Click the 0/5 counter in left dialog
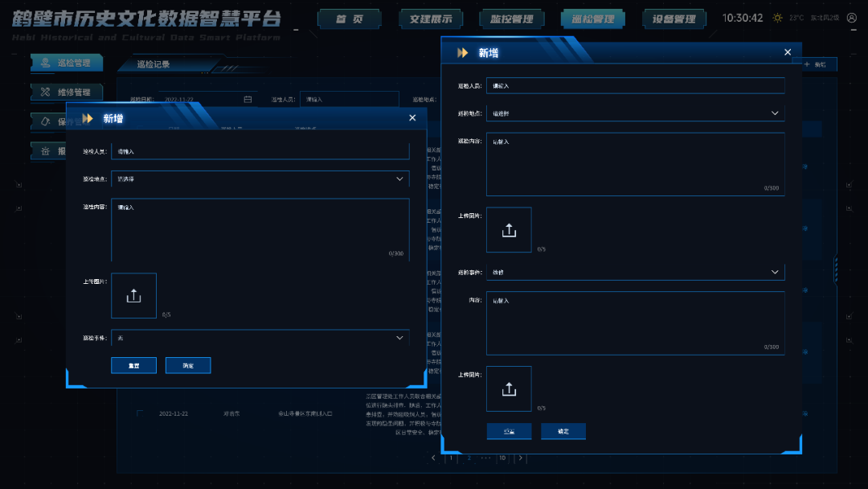Image resolution: width=868 pixels, height=489 pixels. (x=166, y=314)
